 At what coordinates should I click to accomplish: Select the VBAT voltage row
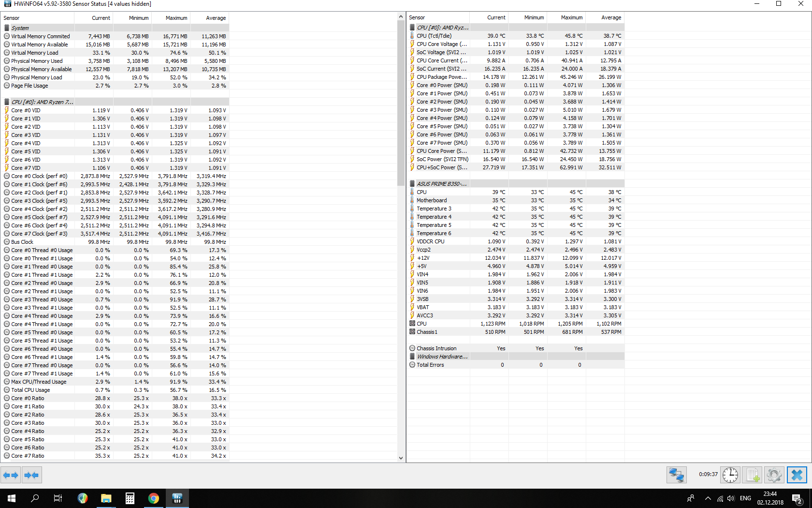click(x=516, y=307)
